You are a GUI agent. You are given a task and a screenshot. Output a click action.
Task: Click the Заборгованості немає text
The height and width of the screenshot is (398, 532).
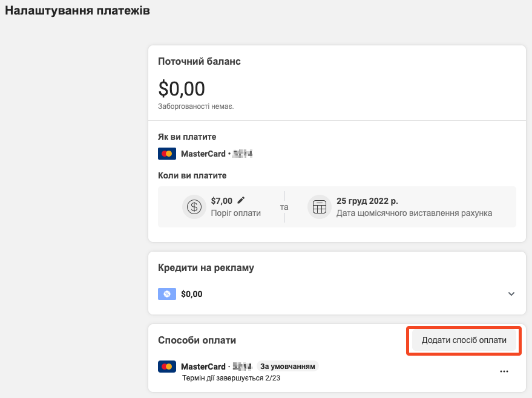click(196, 106)
